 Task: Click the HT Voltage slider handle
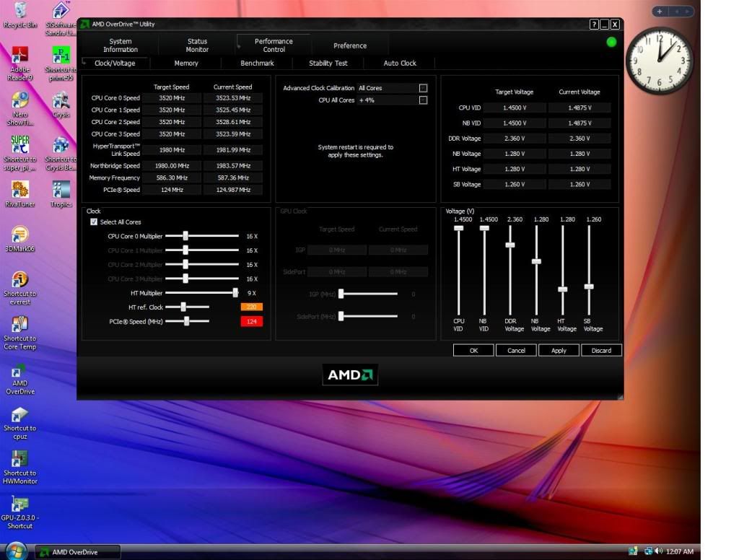click(563, 289)
